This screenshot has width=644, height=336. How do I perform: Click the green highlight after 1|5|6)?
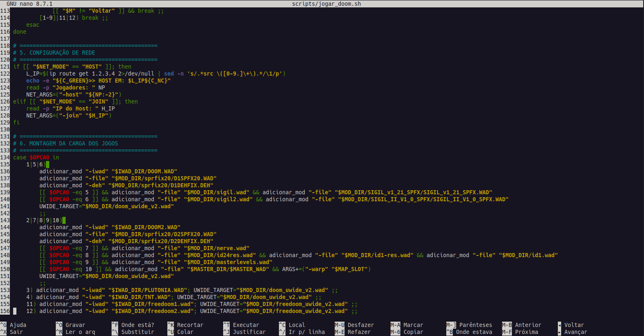(x=48, y=164)
